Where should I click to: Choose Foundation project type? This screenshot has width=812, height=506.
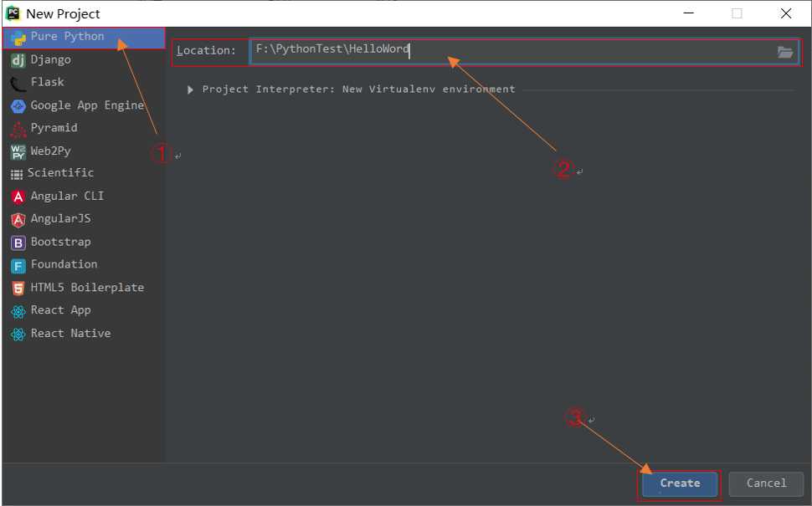84,265
